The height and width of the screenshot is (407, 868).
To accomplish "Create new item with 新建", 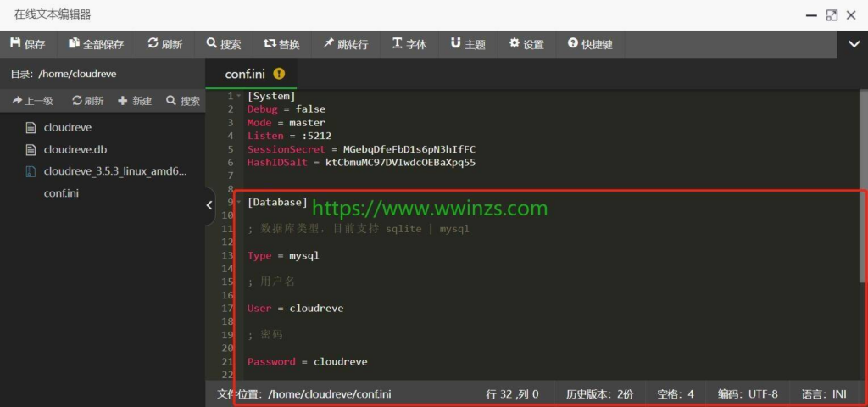I will (135, 101).
